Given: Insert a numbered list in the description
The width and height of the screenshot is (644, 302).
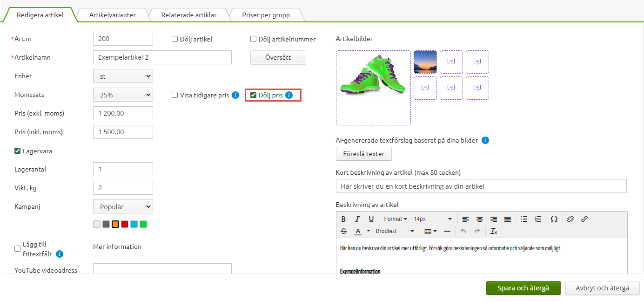Looking at the screenshot, I should [x=538, y=219].
